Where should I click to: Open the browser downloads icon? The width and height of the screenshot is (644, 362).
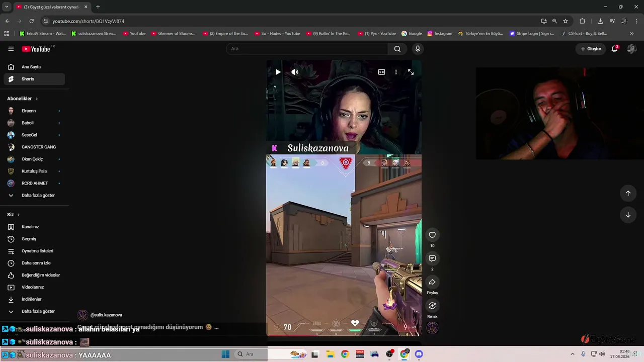600,21
